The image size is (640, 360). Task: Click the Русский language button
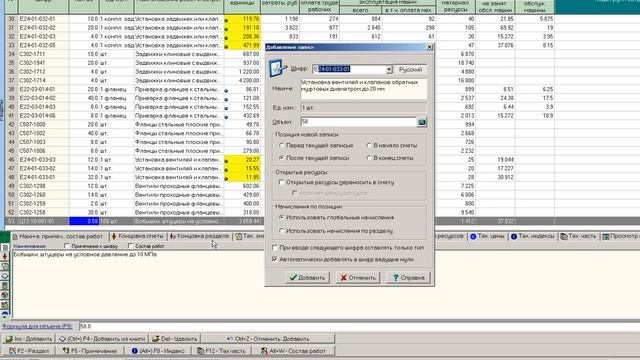point(410,69)
